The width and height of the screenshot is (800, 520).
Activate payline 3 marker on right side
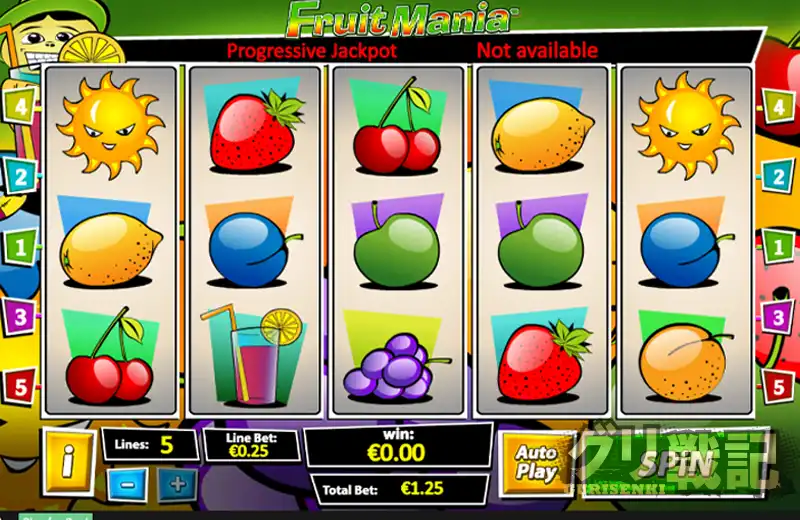pyautogui.click(x=778, y=316)
